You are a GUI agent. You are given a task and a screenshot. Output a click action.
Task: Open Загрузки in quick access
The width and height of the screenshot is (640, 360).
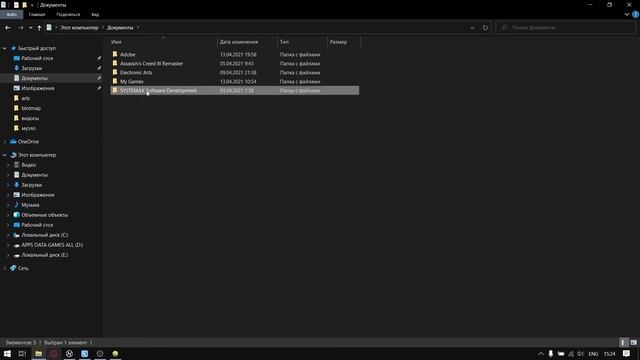31,68
